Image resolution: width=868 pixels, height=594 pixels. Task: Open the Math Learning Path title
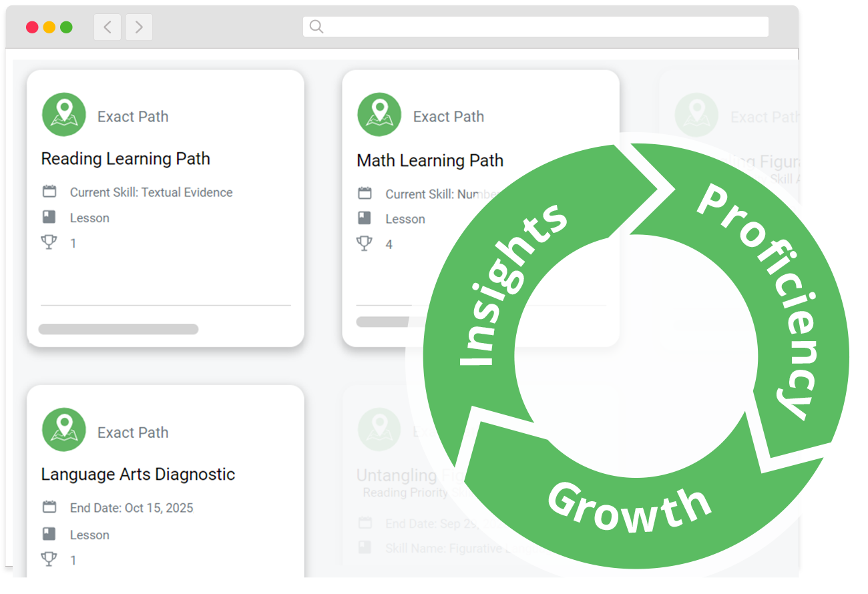[430, 160]
